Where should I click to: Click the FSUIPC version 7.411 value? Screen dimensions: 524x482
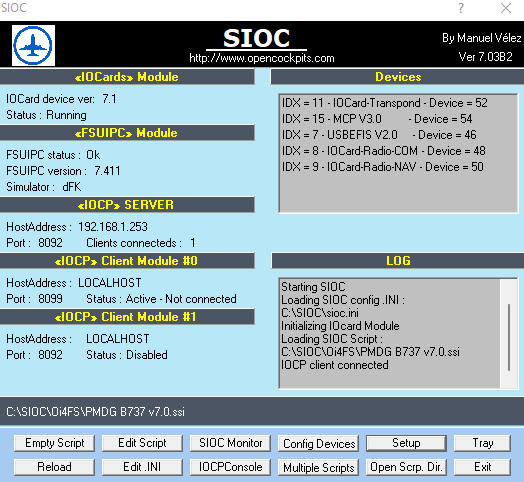coord(107,171)
